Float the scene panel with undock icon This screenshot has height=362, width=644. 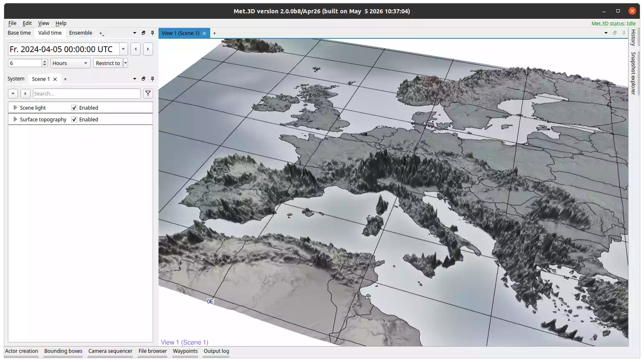click(x=143, y=79)
